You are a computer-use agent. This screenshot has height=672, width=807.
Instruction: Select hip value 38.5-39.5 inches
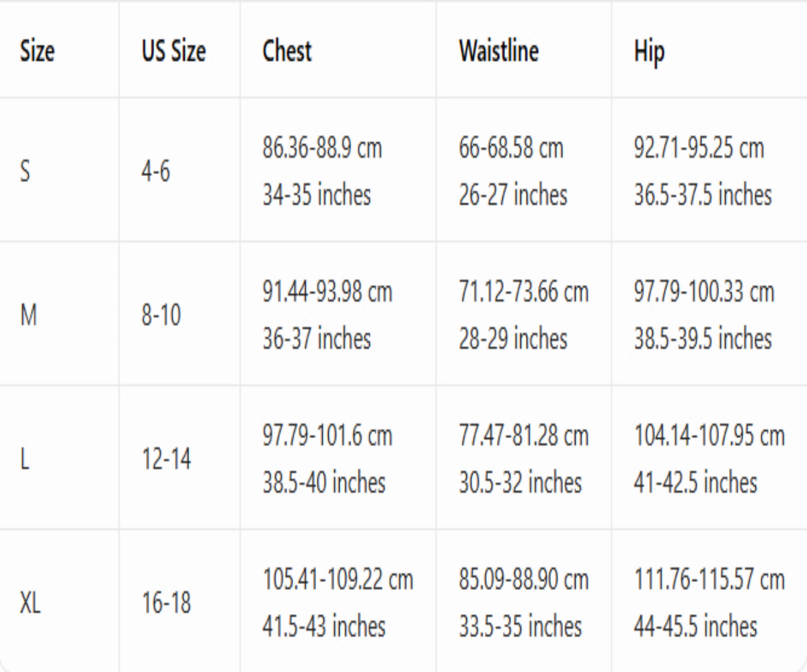[x=702, y=339]
